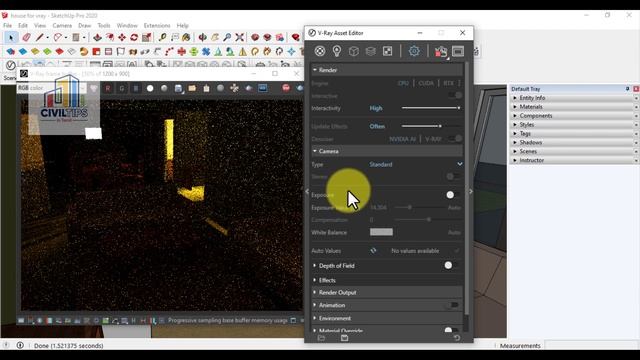Expand the Effects section

click(315, 280)
